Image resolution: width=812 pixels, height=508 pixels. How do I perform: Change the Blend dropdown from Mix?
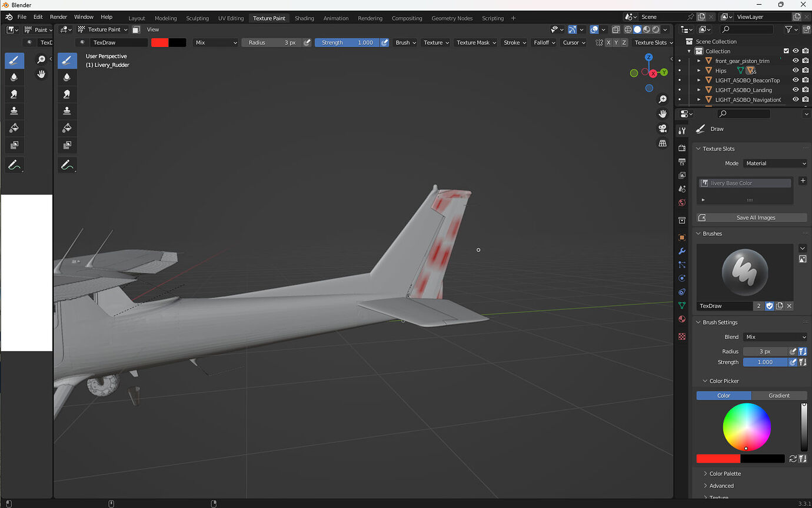point(774,336)
